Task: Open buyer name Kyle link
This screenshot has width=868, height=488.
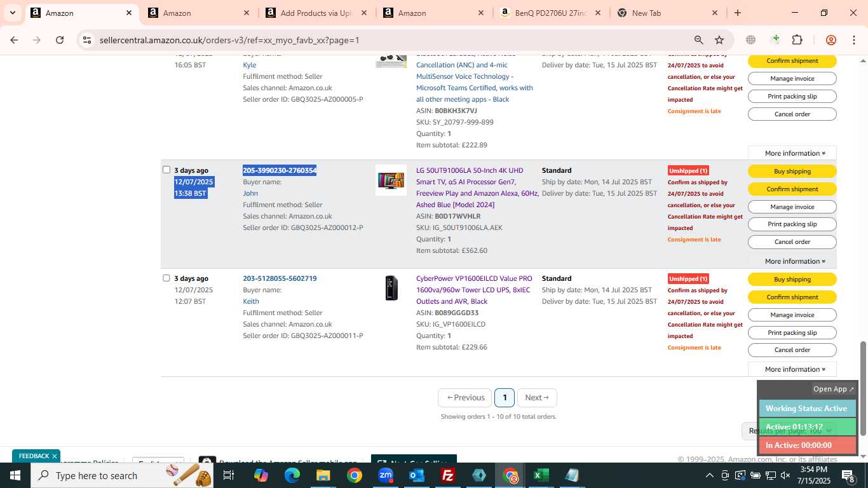Action: [x=250, y=65]
